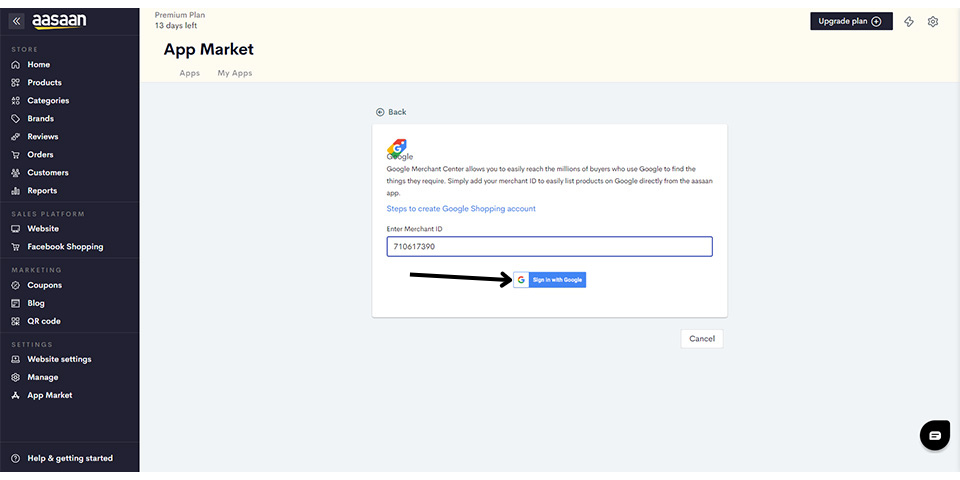Select Website under Sales Platform
The width and height of the screenshot is (960, 480).
point(43,229)
